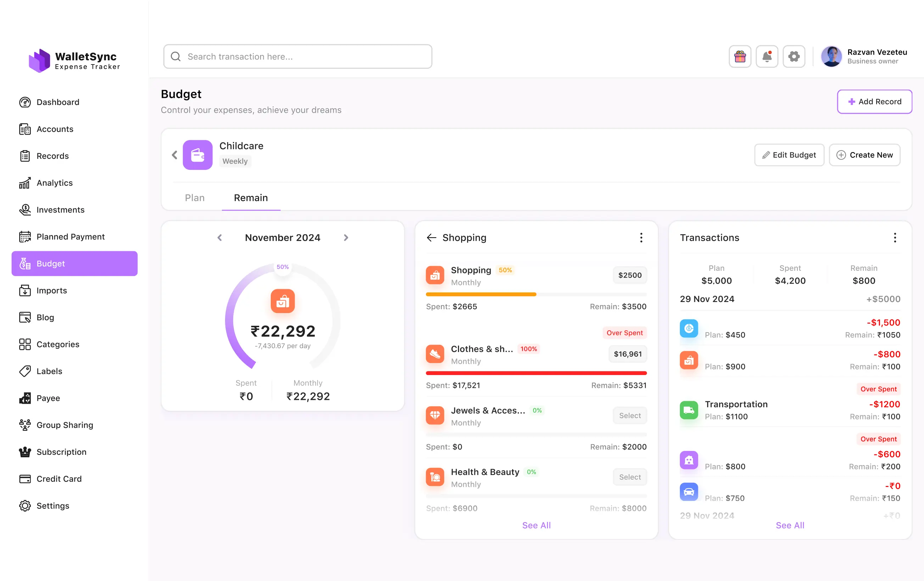
Task: Go back with the Shopping back arrow
Action: 431,238
